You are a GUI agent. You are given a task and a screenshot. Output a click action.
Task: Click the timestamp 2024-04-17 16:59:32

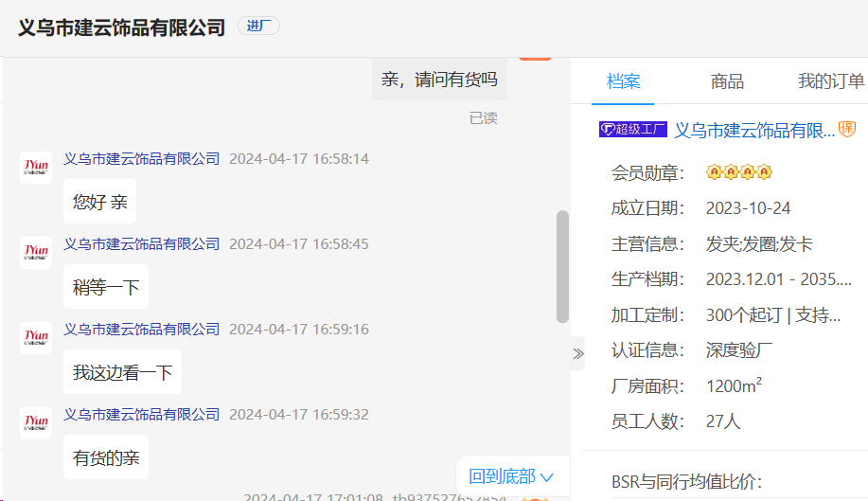tap(299, 415)
